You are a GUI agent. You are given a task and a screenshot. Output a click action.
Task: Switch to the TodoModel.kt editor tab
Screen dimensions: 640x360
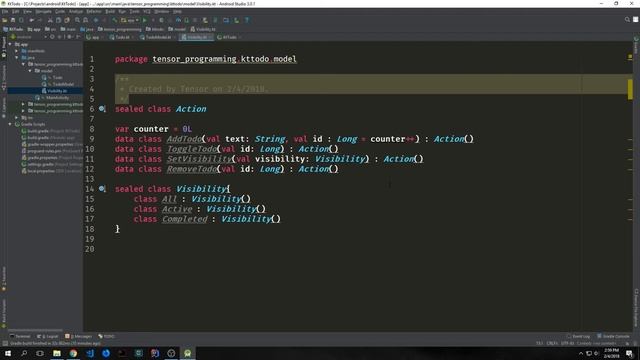click(x=158, y=37)
